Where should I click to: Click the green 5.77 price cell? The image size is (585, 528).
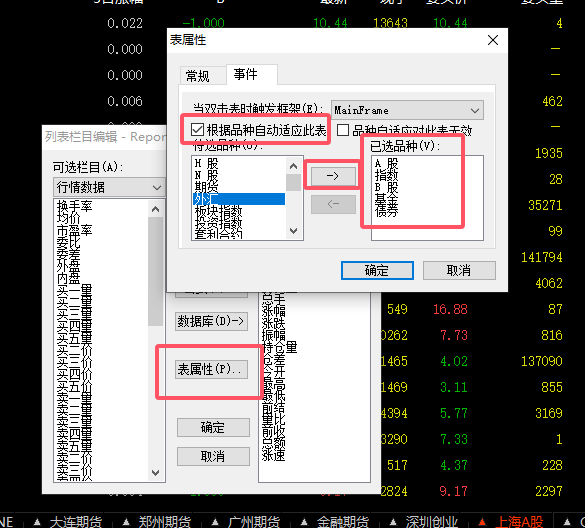point(454,413)
